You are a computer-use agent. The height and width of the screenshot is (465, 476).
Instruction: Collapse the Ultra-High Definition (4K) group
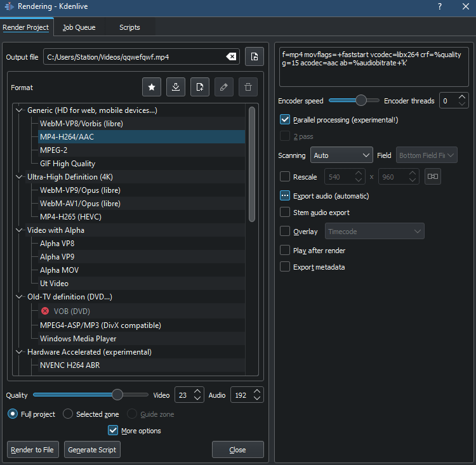[x=20, y=176]
